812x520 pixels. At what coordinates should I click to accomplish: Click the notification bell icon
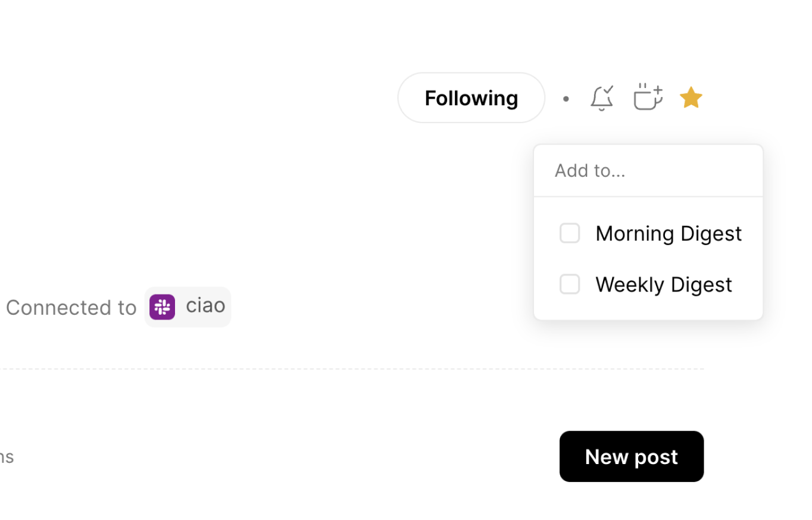(x=601, y=98)
